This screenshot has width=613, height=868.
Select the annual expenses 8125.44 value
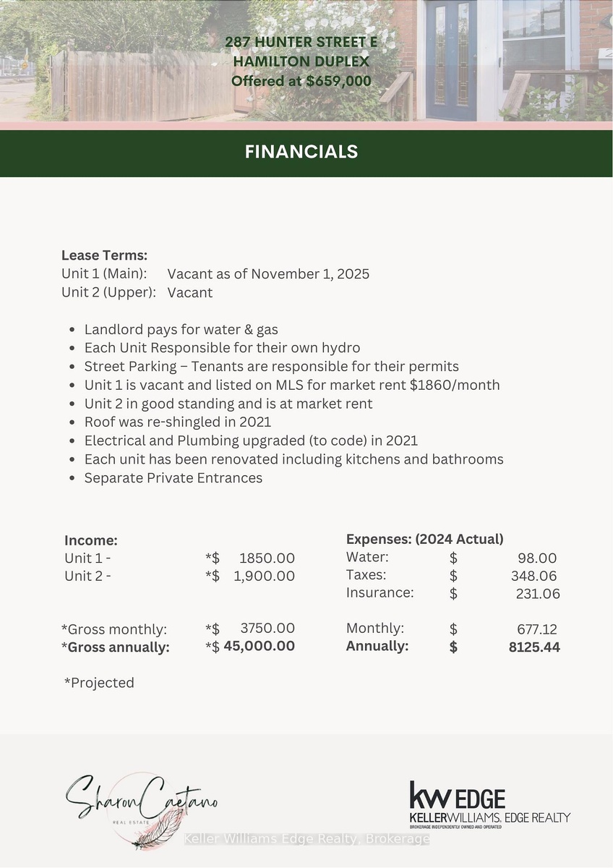[534, 647]
